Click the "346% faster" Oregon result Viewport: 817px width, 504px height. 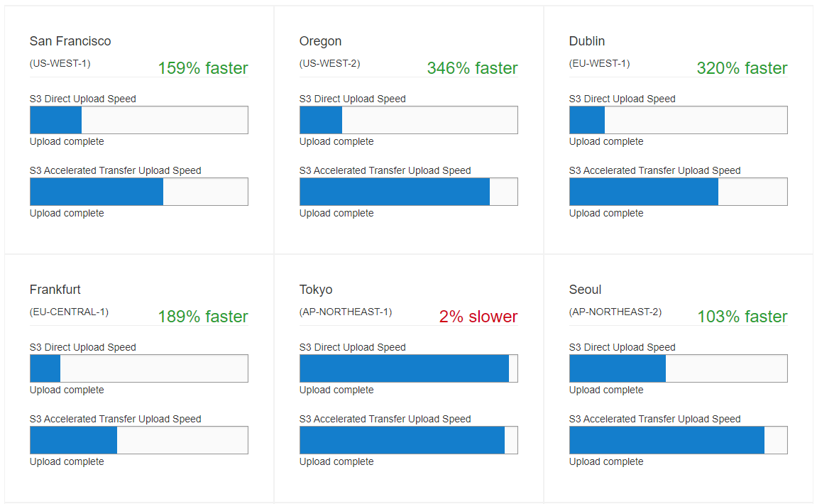click(472, 68)
